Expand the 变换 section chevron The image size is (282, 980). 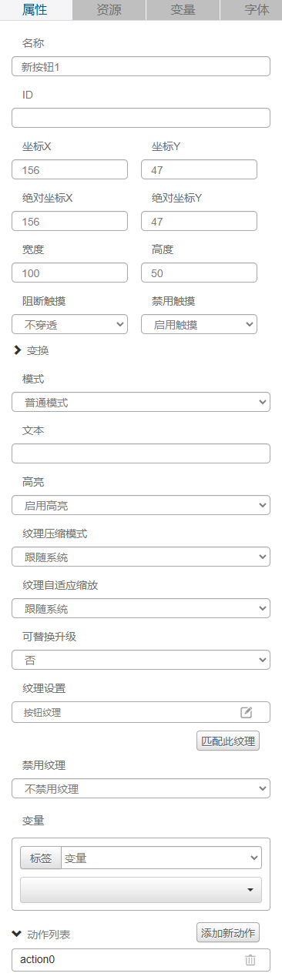pos(18,350)
